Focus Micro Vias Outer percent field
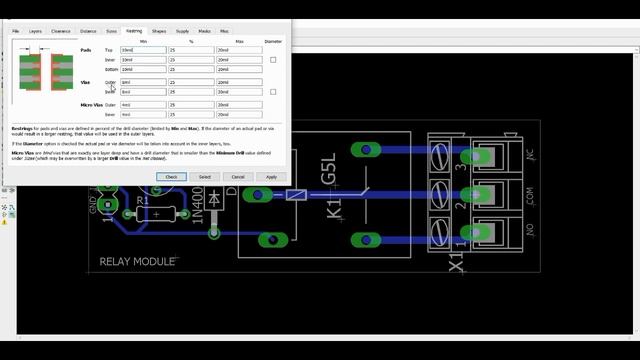Viewport: 640px width, 360px height. click(191, 105)
